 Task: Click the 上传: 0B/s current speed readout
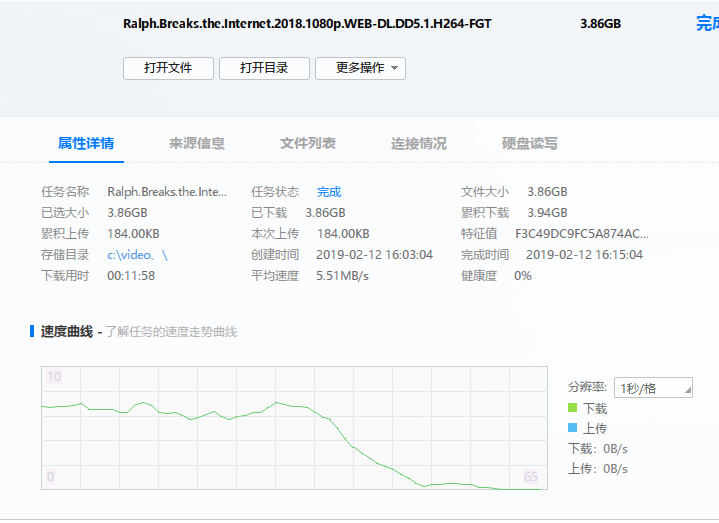coord(598,468)
